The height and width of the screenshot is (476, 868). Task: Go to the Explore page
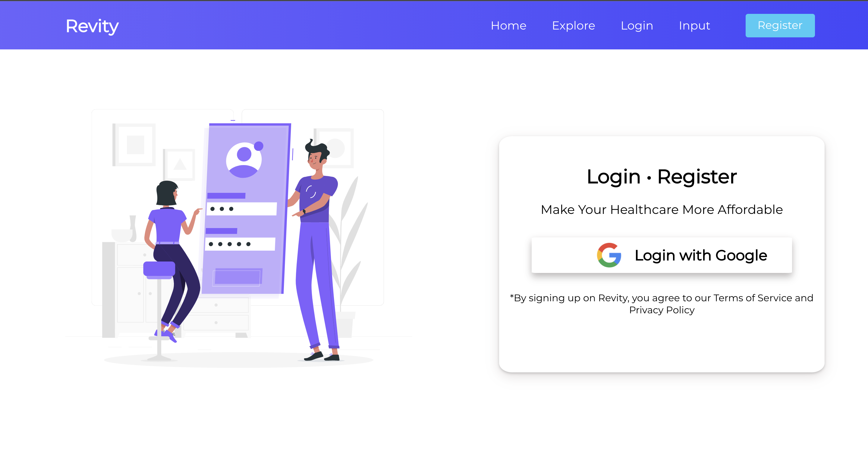coord(574,26)
